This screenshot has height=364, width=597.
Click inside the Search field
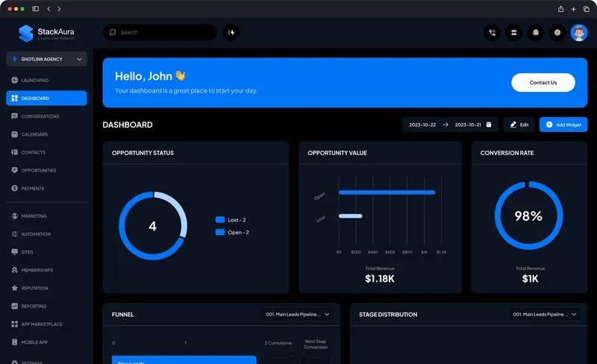tap(160, 32)
